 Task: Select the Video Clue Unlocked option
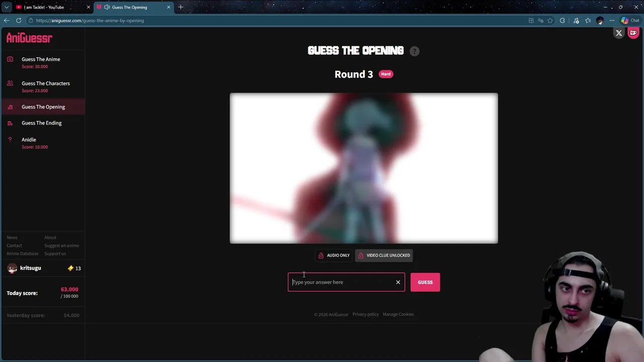384,255
